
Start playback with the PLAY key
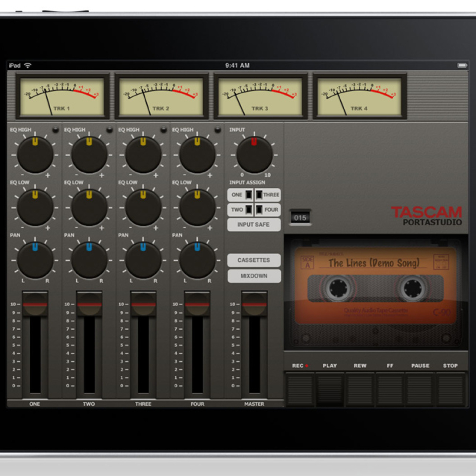(330, 390)
